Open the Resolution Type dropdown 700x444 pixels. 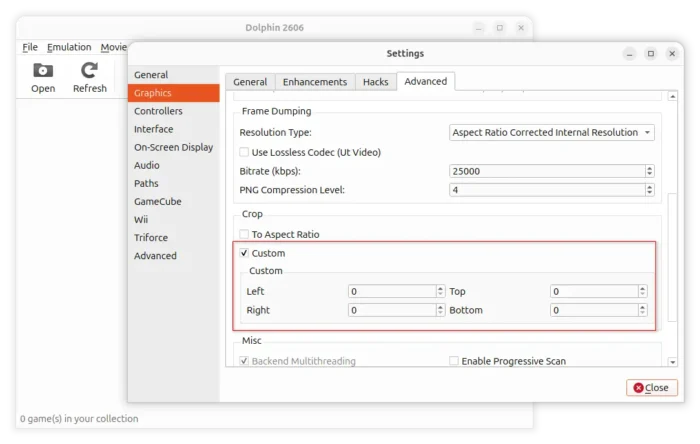click(551, 133)
